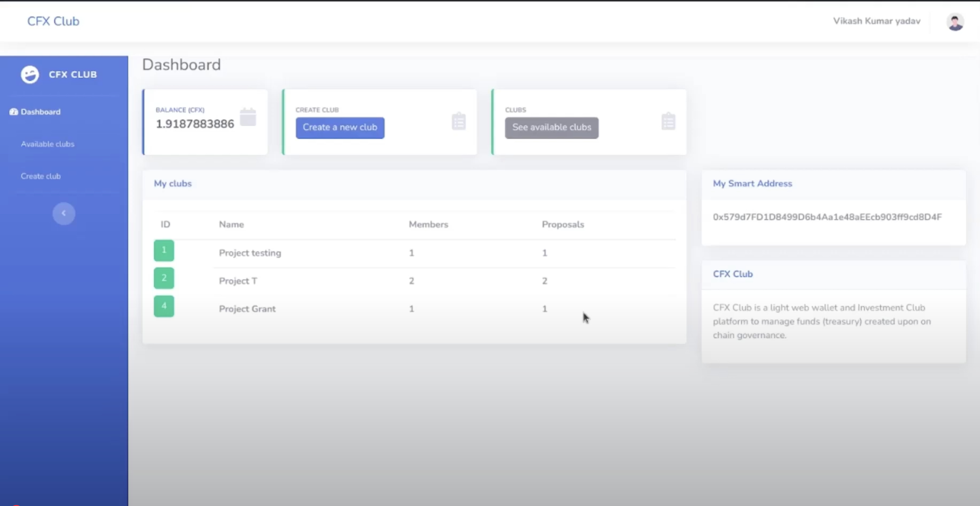The image size is (980, 506).
Task: Click the Dashboard page title
Action: 181,65
